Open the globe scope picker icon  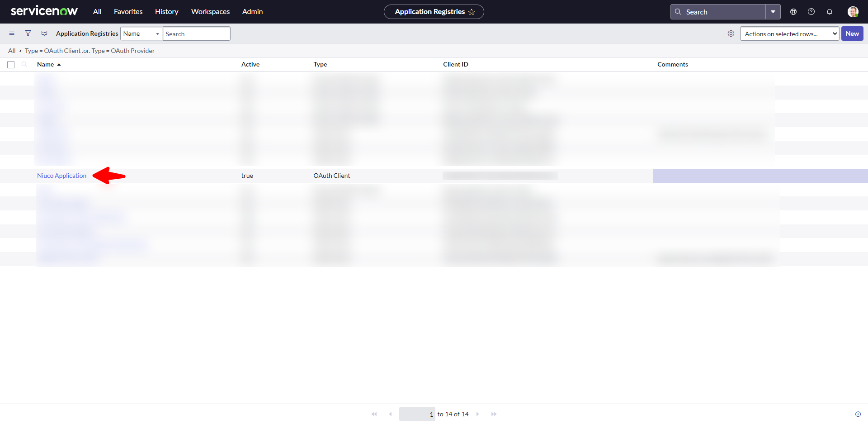tap(793, 12)
